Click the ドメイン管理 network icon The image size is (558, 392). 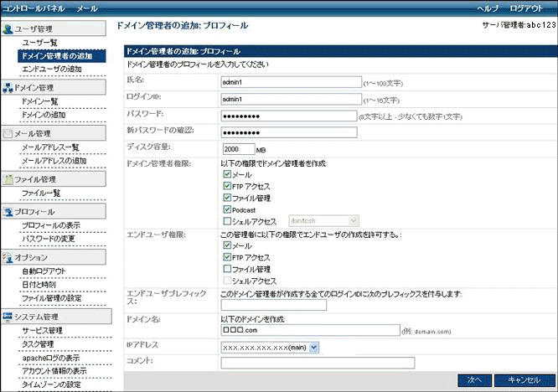pos(8,87)
